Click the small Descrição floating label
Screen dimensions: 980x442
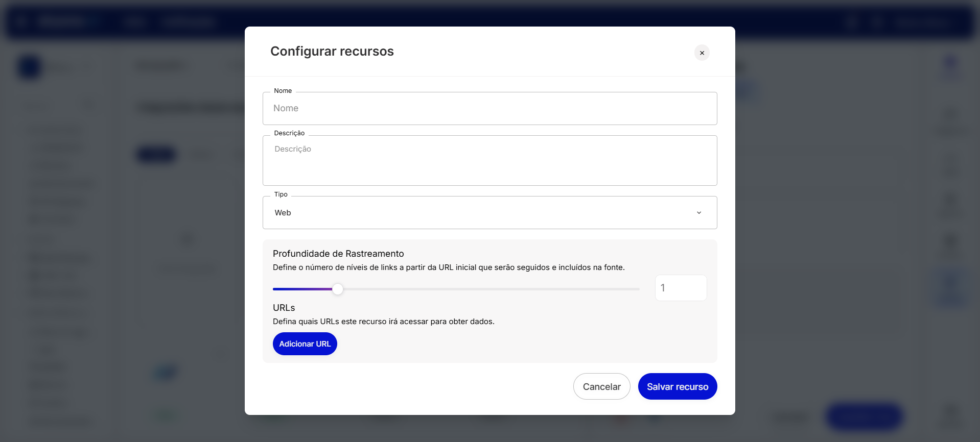click(289, 133)
